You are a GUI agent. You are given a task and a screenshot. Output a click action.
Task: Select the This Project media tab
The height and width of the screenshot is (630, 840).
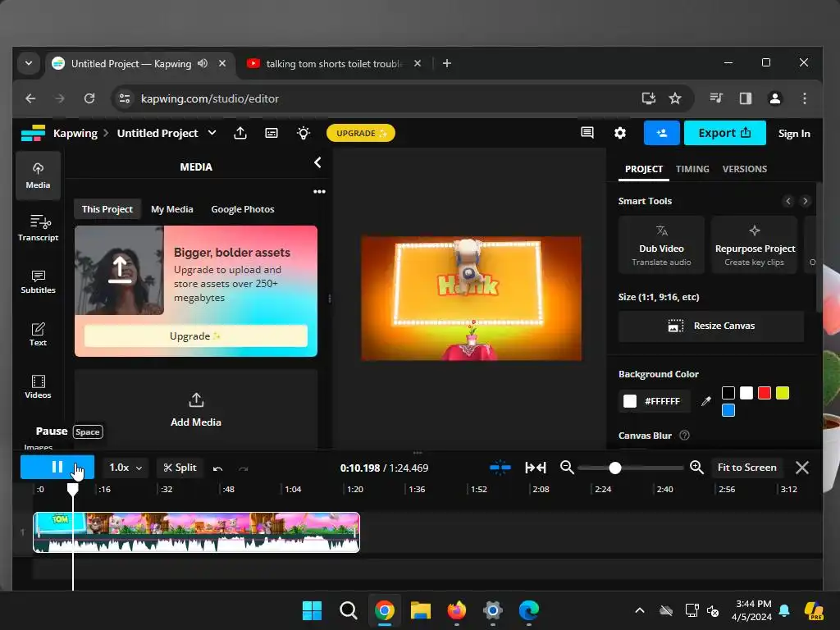tap(107, 209)
